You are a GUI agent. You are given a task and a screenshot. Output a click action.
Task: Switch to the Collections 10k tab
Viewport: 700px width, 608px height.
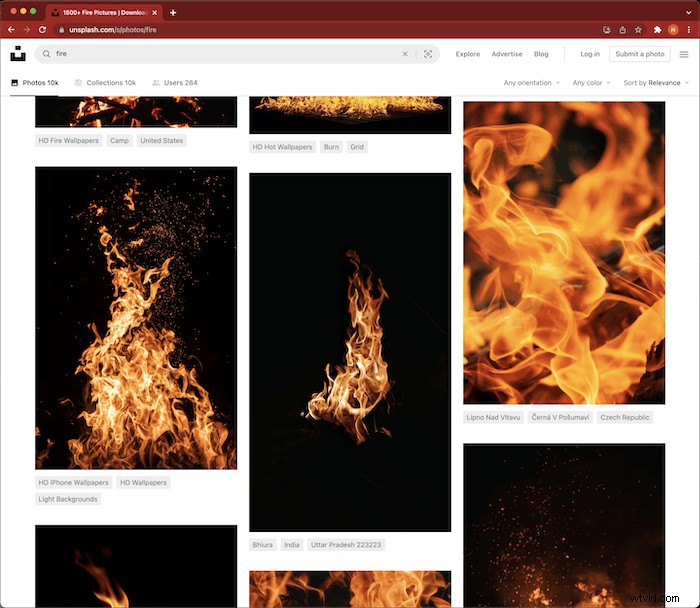pyautogui.click(x=105, y=83)
